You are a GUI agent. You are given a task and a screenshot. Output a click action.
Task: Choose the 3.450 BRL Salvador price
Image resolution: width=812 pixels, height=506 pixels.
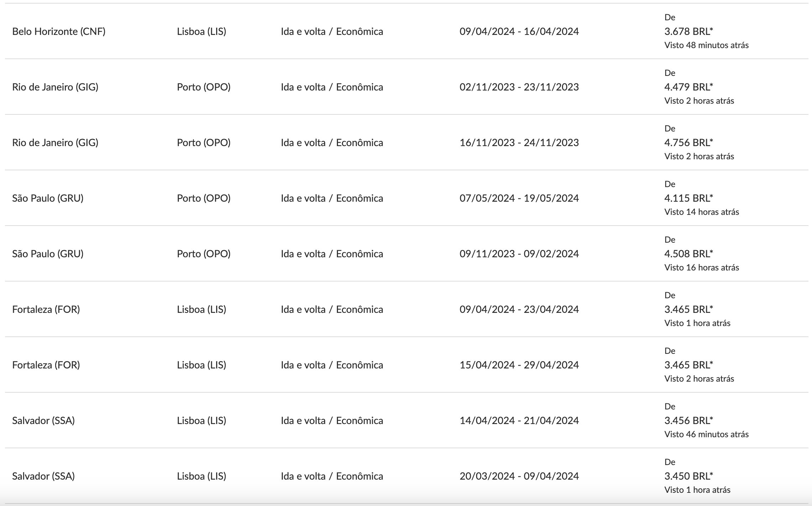688,476
